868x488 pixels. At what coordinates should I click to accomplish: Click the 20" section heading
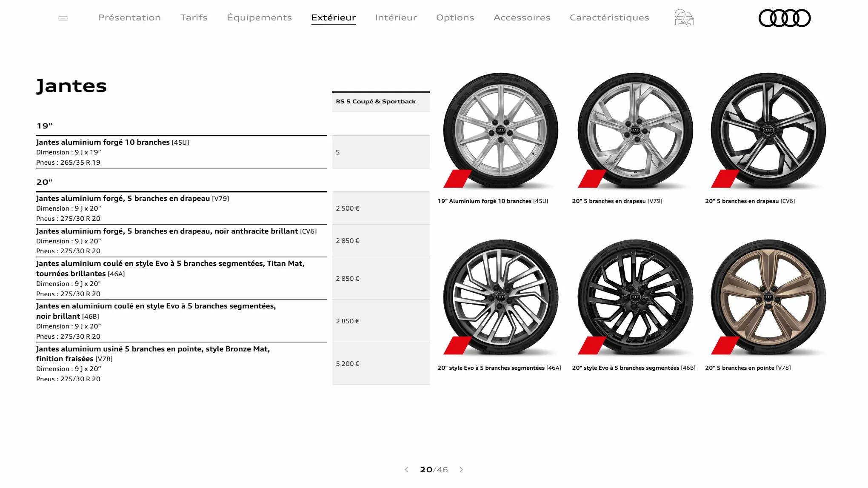pos(44,182)
